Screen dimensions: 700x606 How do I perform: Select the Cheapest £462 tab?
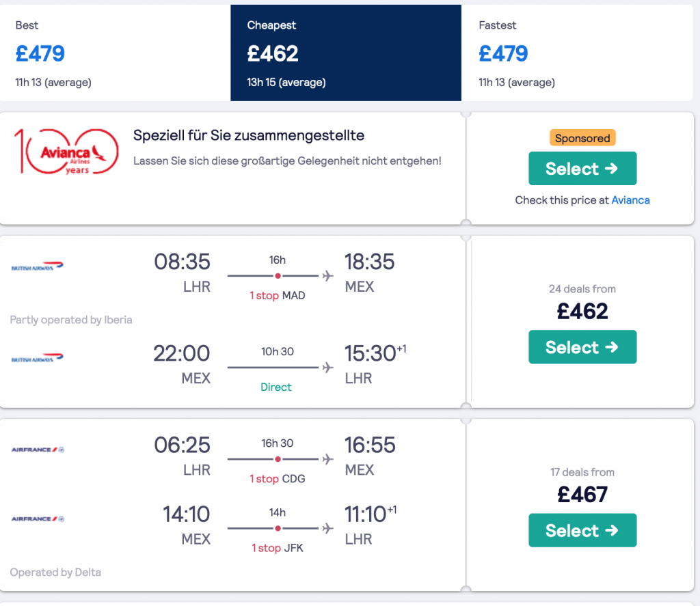pos(346,53)
